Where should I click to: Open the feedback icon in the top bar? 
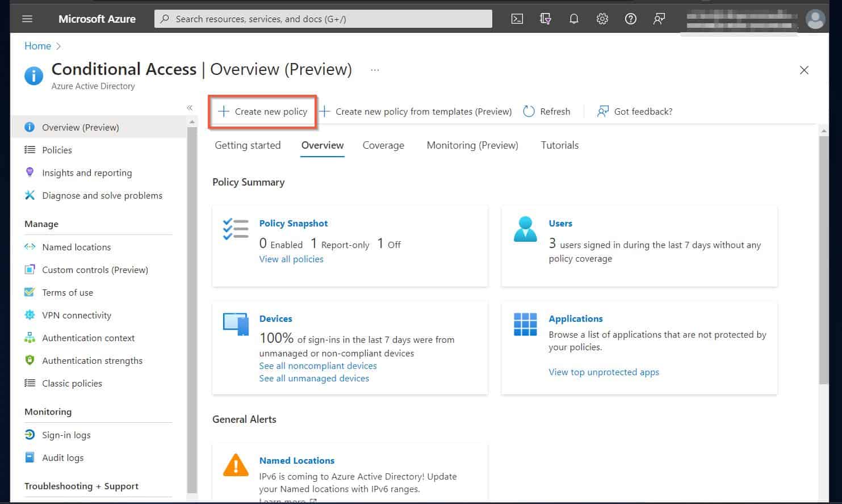659,19
